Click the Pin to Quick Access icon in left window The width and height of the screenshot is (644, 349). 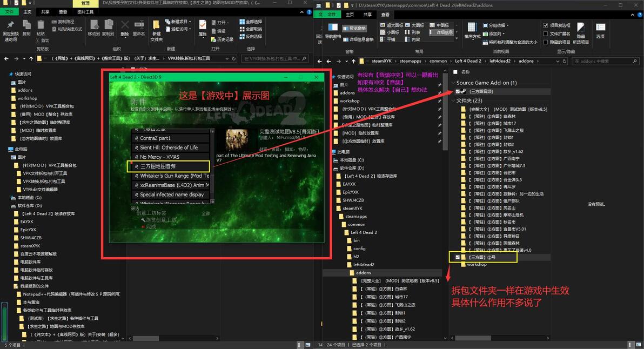(11, 25)
